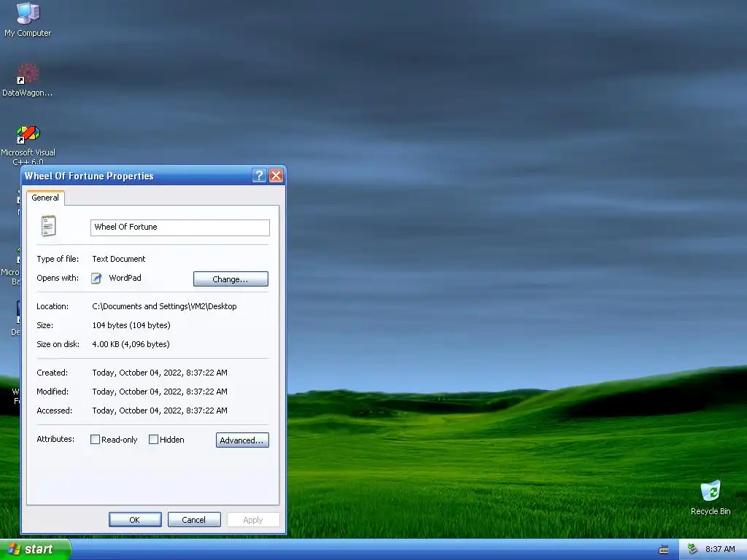
Task: Click the 8:37 AM taskbar clock
Action: tap(720, 550)
